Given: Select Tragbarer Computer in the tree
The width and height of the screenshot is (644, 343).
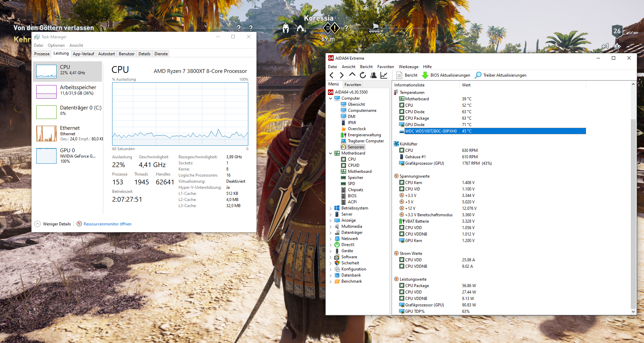Looking at the screenshot, I should point(362,141).
